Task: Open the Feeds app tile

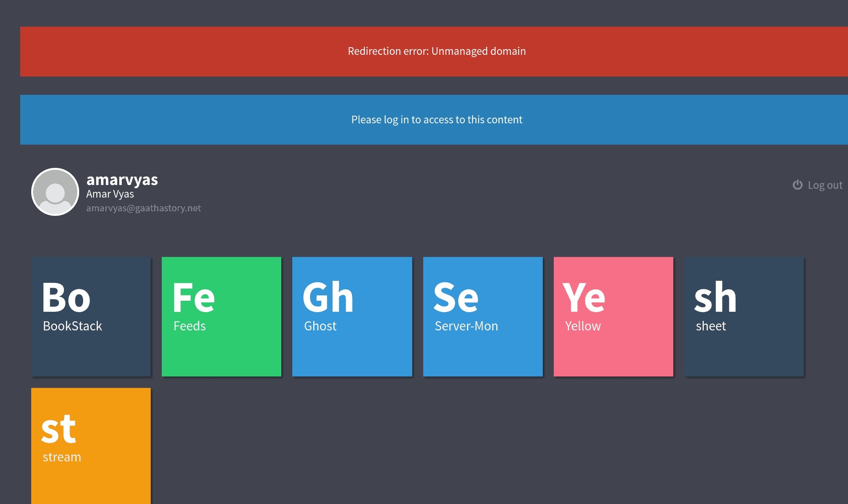Action: pos(222,317)
